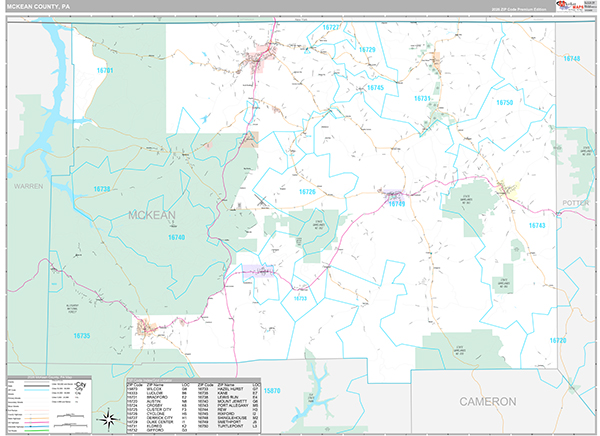Select the 16726 ZIP code label
This screenshot has width=600, height=436.
(x=307, y=192)
